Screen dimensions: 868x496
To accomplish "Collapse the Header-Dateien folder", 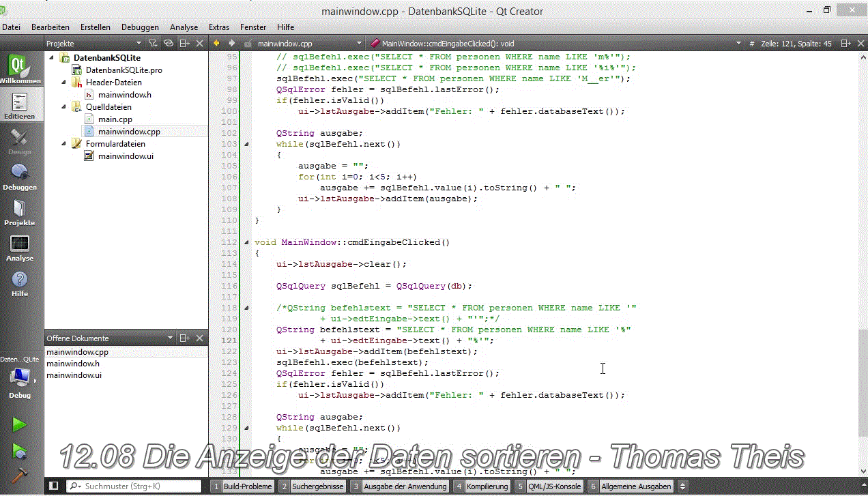I will pos(63,83).
